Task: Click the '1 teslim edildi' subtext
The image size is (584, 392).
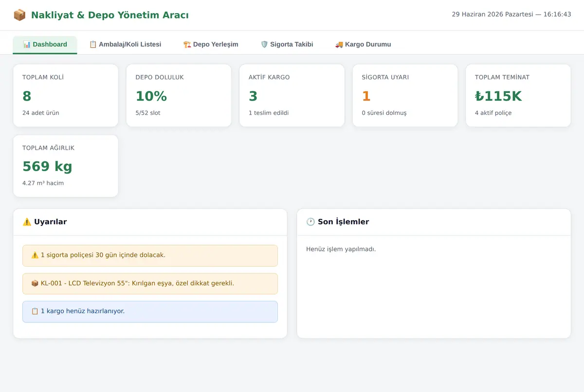Action: 269,113
